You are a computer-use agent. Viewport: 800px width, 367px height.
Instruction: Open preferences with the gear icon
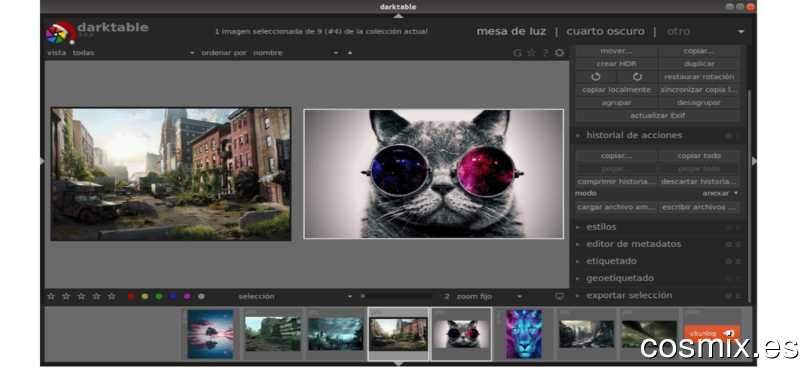pyautogui.click(x=560, y=53)
